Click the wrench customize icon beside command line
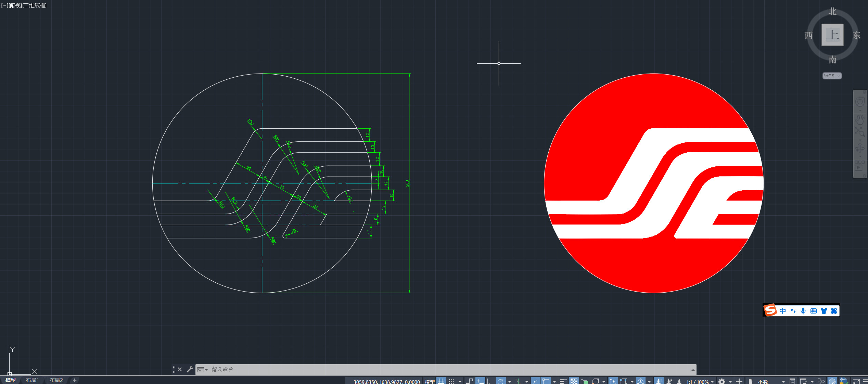868x384 pixels. point(190,369)
